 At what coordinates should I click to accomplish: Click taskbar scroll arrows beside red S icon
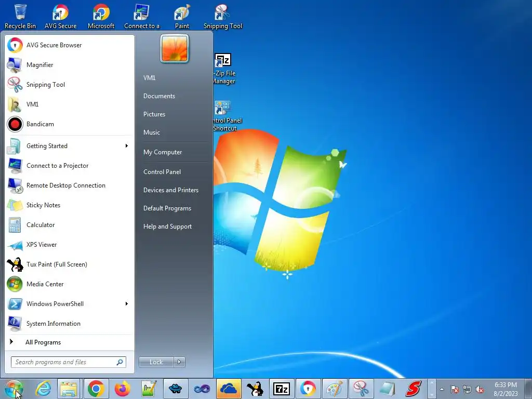click(x=432, y=389)
